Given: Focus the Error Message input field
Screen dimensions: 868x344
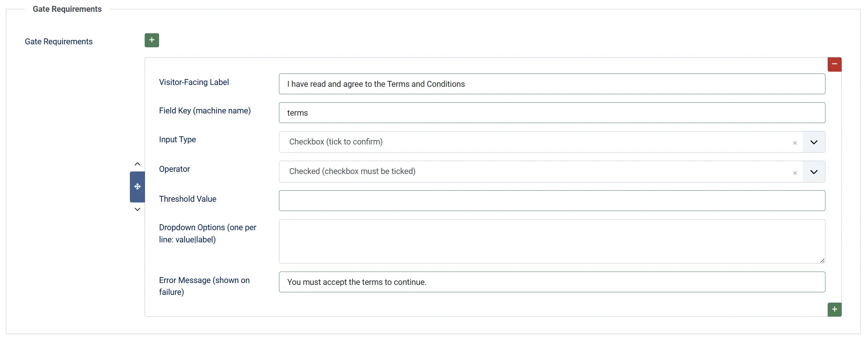Looking at the screenshot, I should pyautogui.click(x=552, y=282).
